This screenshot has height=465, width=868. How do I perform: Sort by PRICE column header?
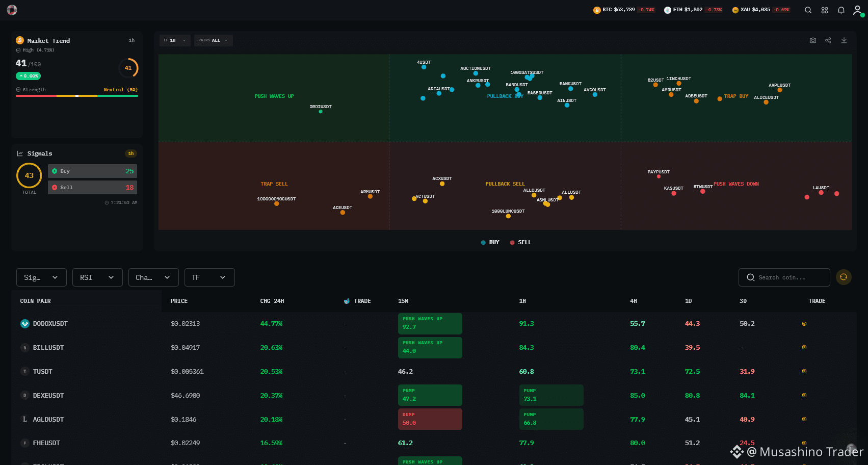pyautogui.click(x=179, y=301)
